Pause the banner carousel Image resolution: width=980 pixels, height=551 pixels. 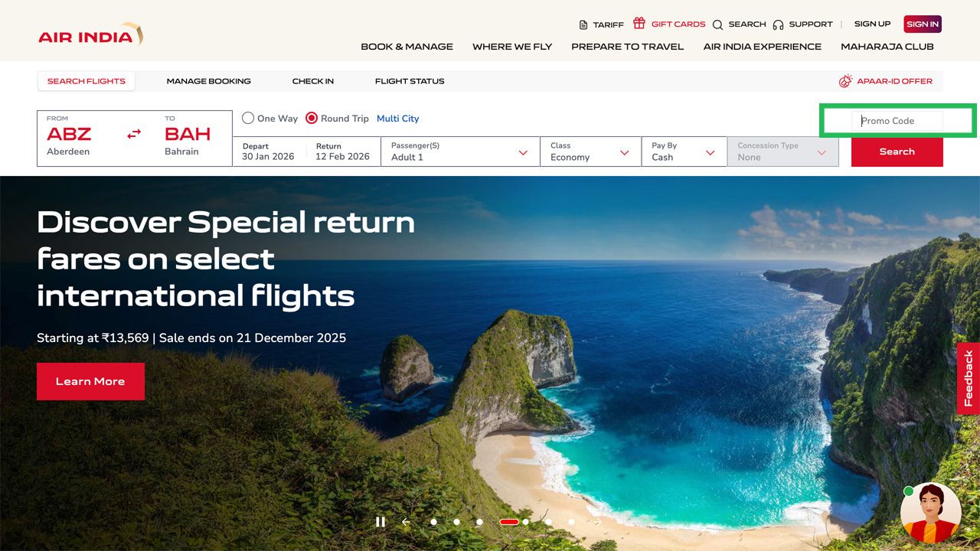point(381,522)
